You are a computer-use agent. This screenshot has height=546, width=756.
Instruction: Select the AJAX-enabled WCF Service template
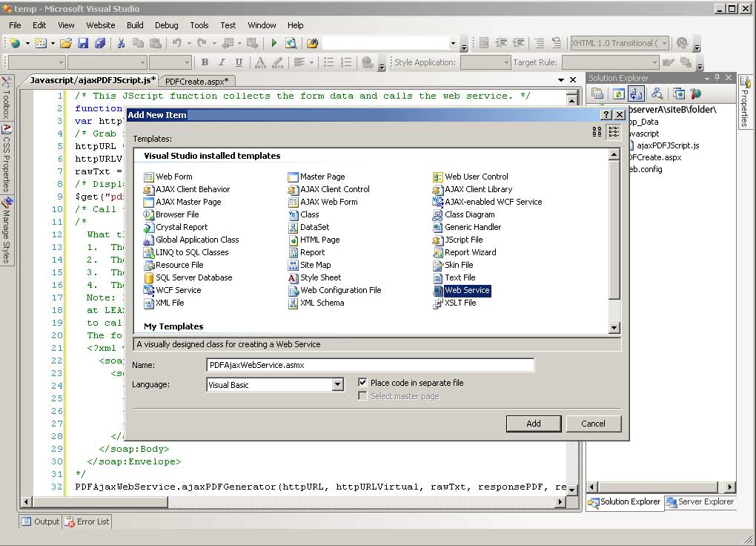tap(488, 202)
